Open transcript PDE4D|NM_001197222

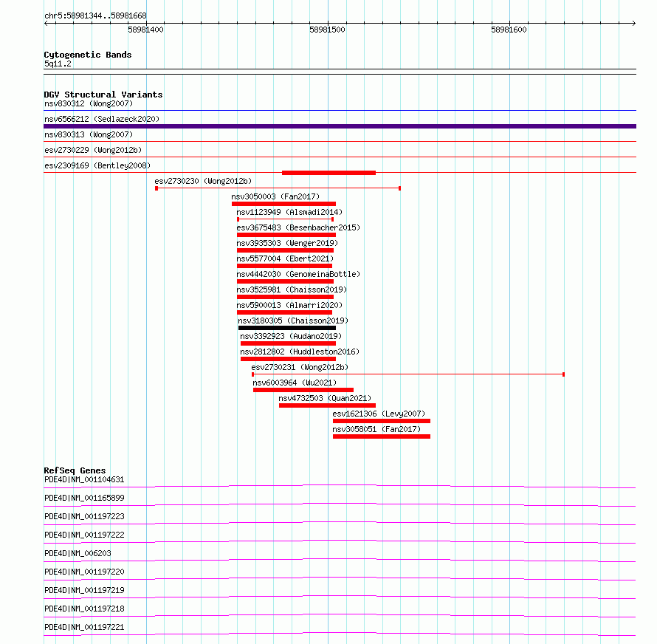[x=84, y=535]
